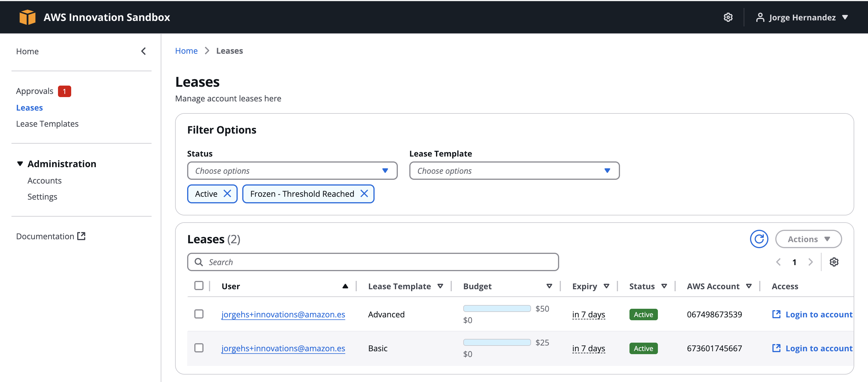Tick checkbox for the Advanced lease row
The image size is (868, 382).
[x=199, y=314]
